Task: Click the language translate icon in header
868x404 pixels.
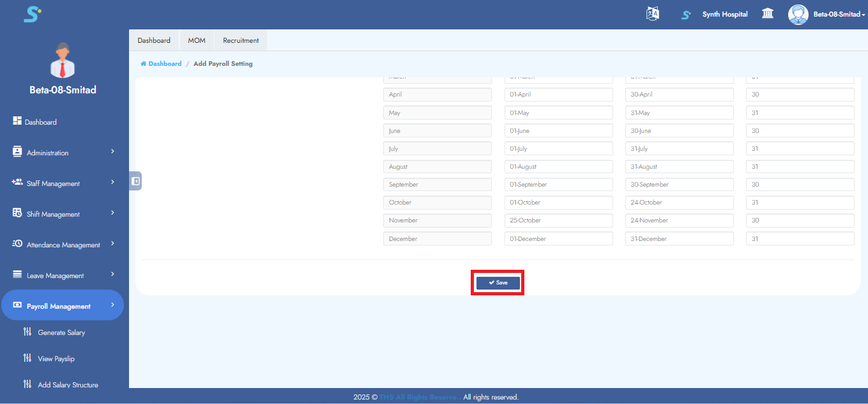Action: pyautogui.click(x=652, y=14)
